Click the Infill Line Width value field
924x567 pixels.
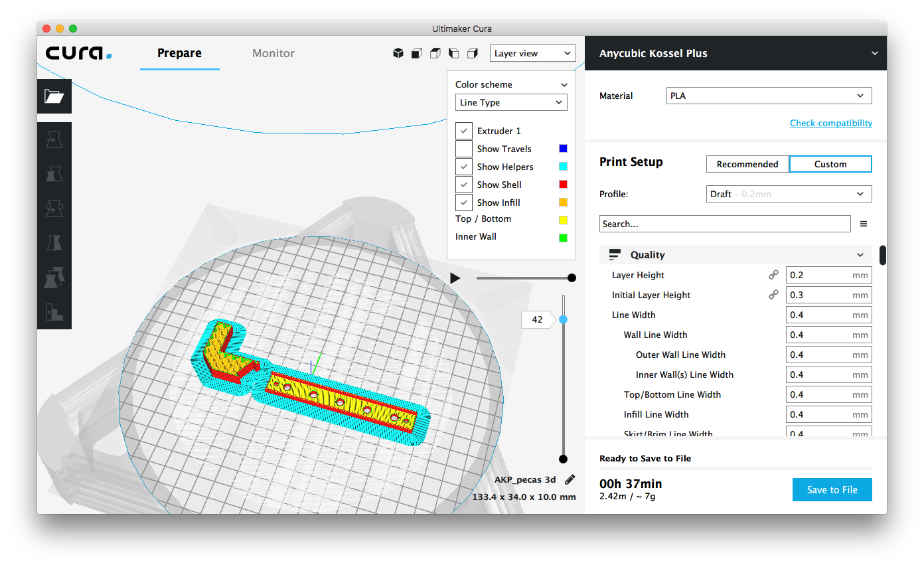point(829,414)
